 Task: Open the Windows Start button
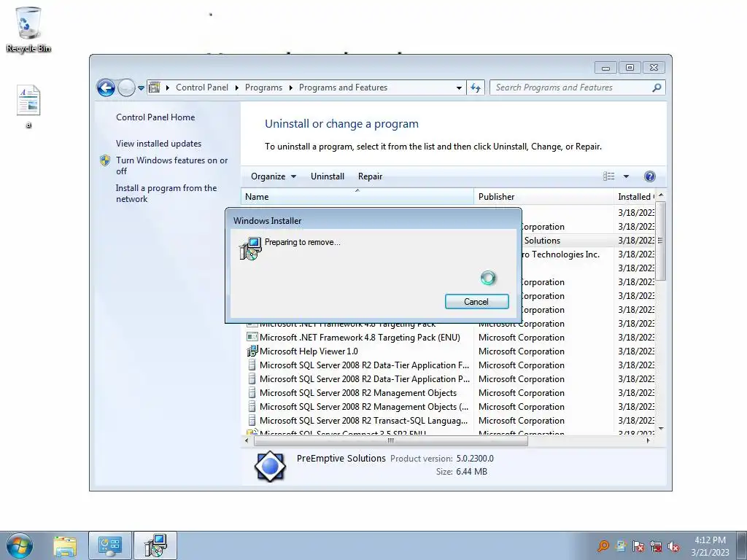20,545
